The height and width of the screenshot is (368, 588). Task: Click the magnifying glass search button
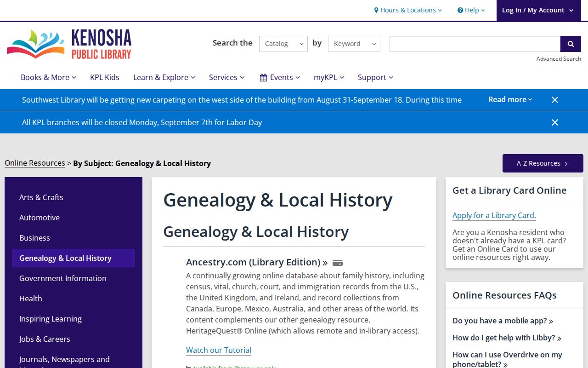(x=571, y=44)
